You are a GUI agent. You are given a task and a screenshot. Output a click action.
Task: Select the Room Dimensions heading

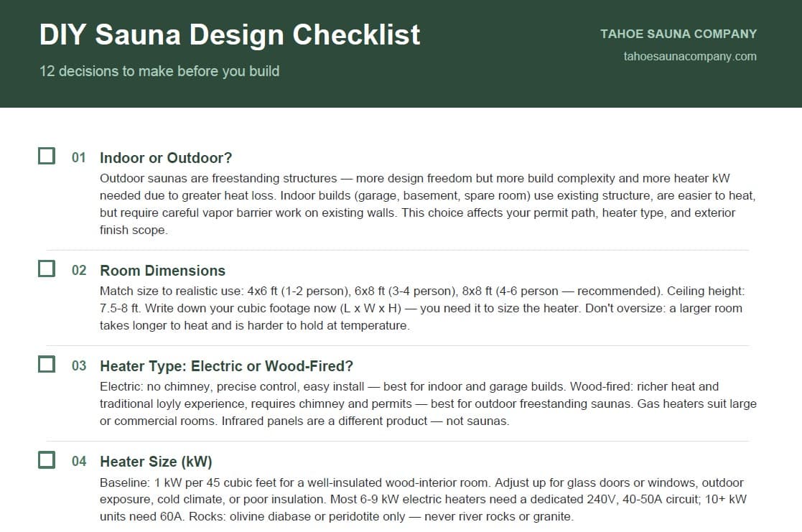163,270
